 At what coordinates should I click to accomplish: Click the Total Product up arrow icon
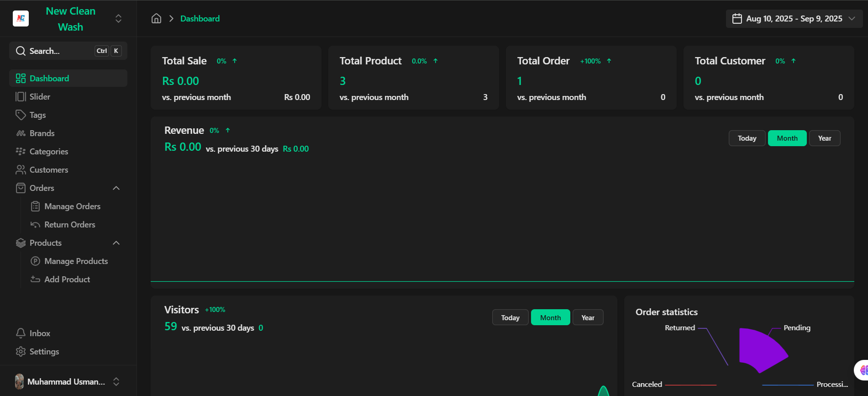tap(436, 61)
